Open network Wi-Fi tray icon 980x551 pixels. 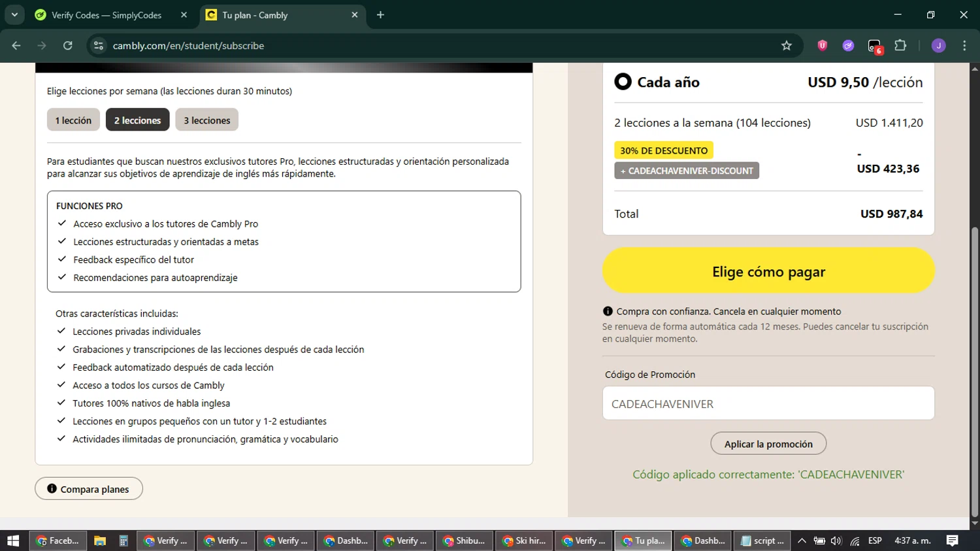pos(855,541)
